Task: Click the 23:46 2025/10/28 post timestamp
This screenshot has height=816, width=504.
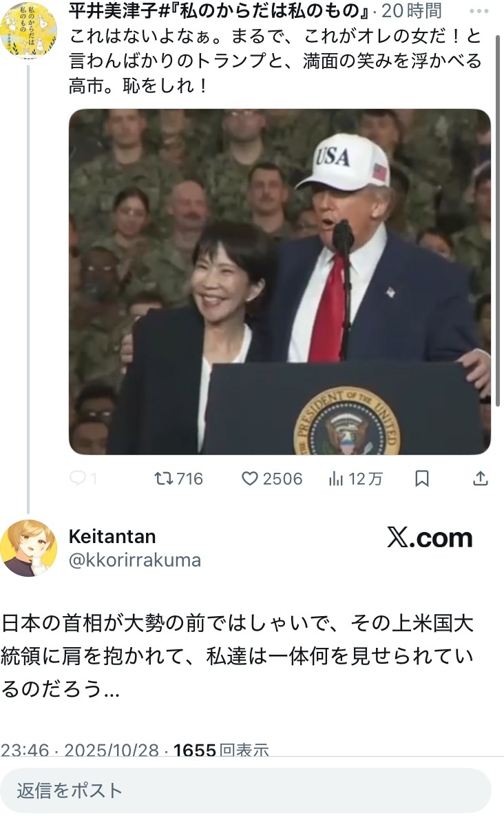Action: 80,750
